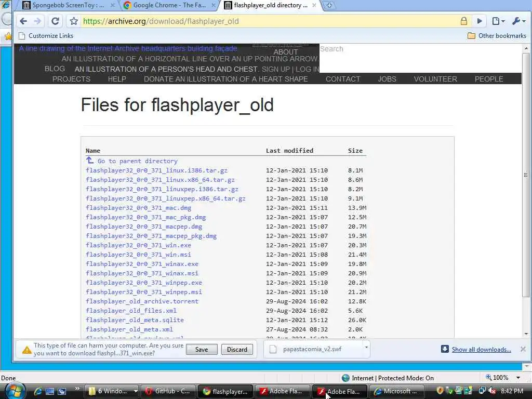Go back using the browser back arrow
532x399 pixels.
tap(23, 21)
